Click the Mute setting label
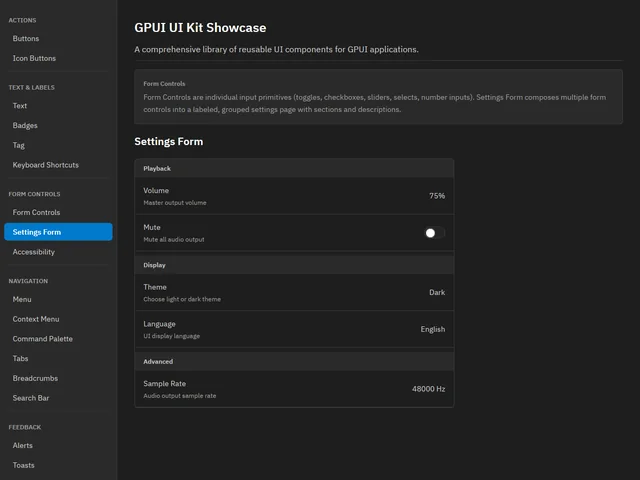Screen dimensions: 640x480 [152, 227]
